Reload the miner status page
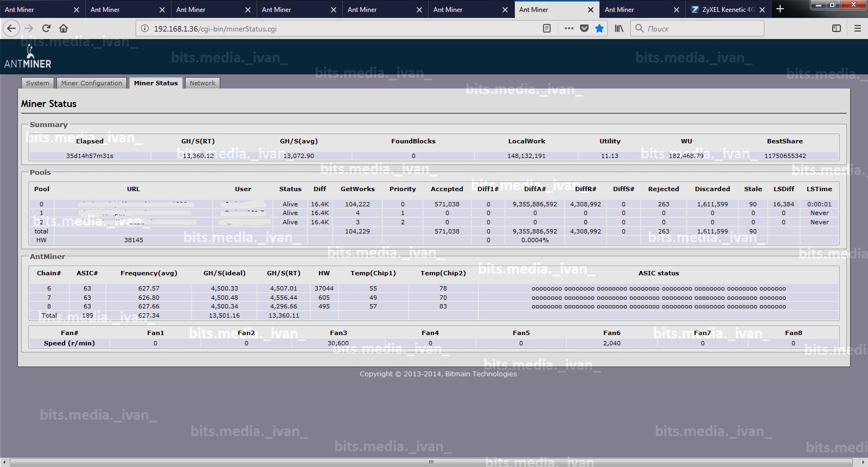The image size is (868, 467). (x=46, y=28)
